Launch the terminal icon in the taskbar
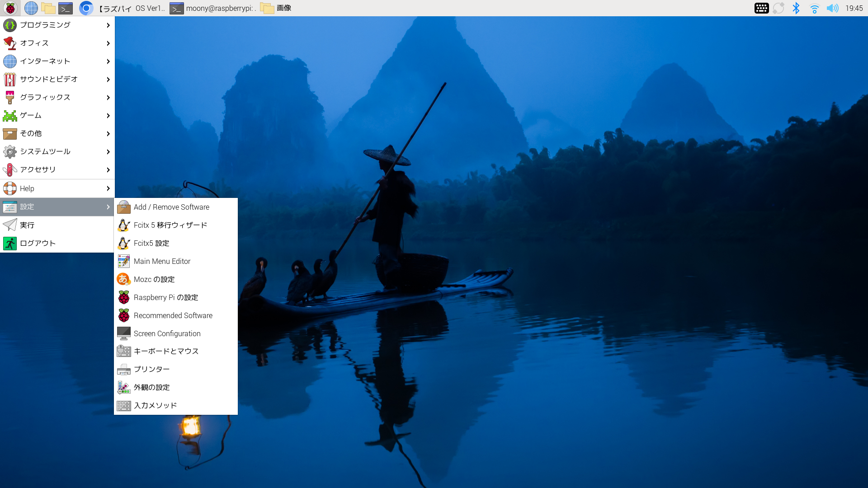 tap(66, 8)
